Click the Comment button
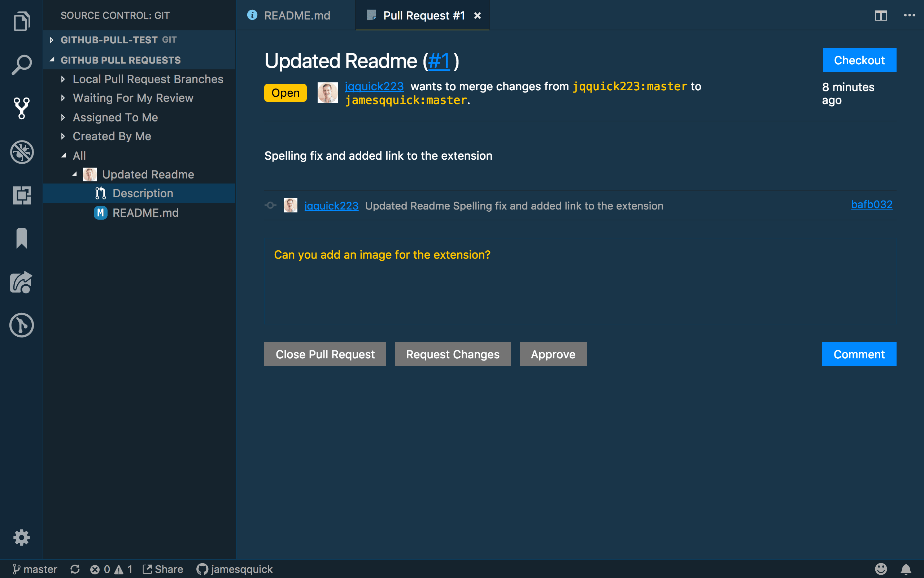Screen dimensions: 924x578 [859, 354]
